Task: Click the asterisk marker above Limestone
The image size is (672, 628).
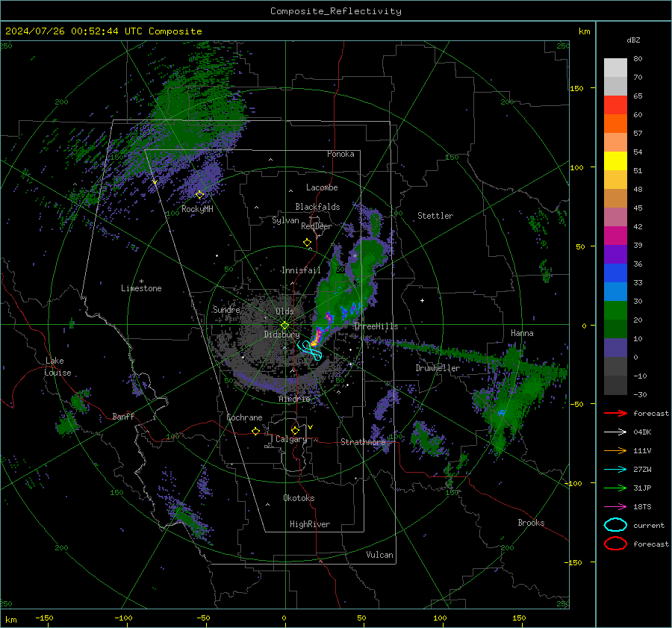Action: [141, 282]
